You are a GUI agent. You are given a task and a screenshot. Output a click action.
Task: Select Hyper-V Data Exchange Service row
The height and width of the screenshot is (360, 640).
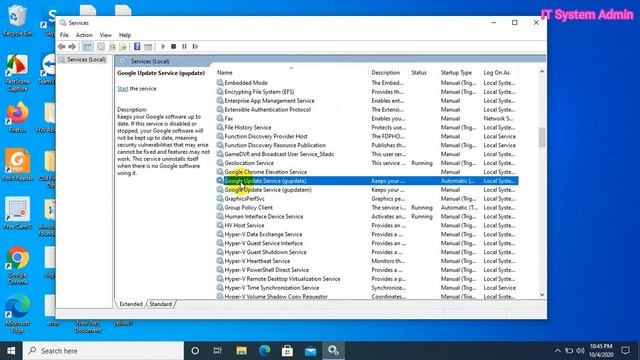coord(367,234)
